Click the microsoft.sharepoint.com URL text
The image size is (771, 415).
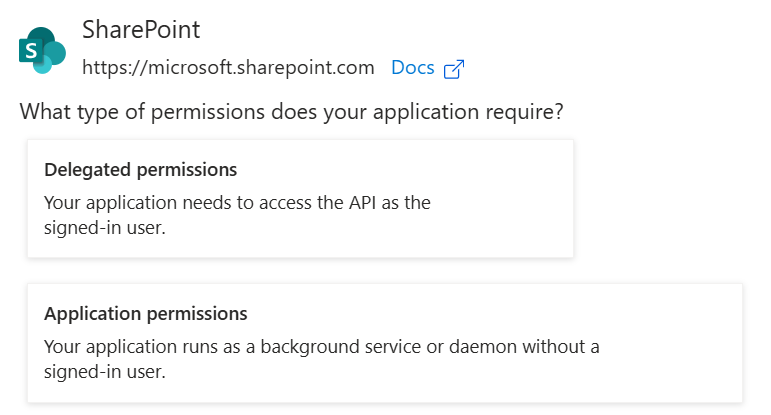pos(228,68)
